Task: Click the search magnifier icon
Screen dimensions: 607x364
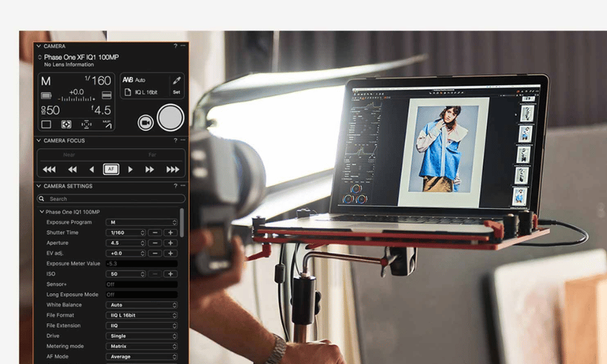Action: (42, 199)
